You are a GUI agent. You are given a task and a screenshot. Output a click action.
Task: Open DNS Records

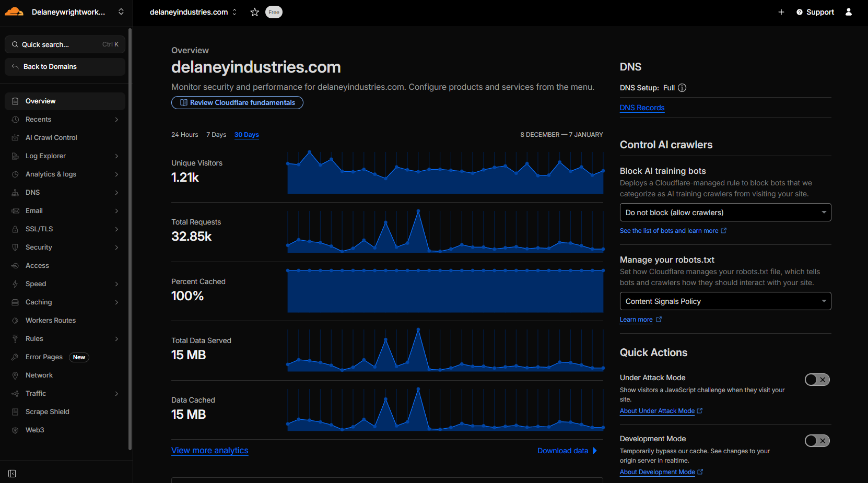tap(642, 108)
